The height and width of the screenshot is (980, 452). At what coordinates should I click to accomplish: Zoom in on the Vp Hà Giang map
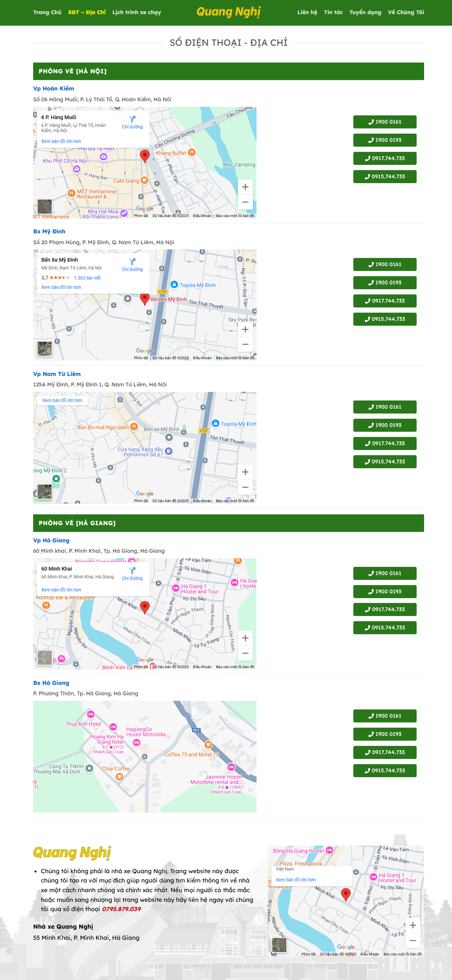tap(245, 638)
